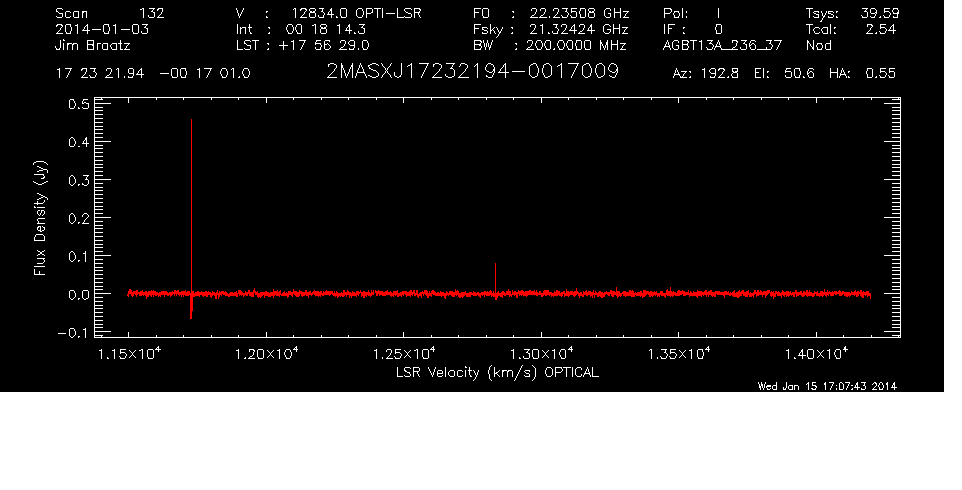Click the Tcal value 2.54
962x490 pixels.
coord(881,29)
